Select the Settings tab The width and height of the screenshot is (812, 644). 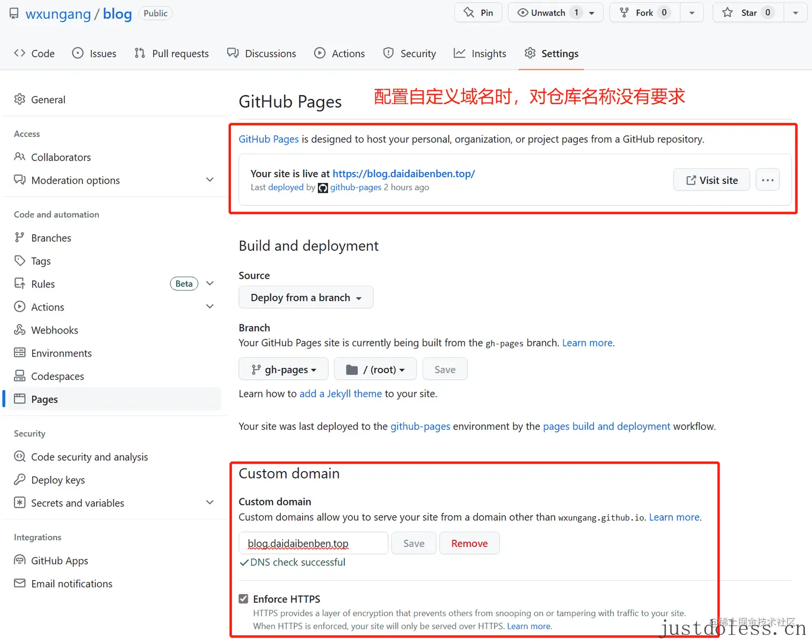(552, 53)
